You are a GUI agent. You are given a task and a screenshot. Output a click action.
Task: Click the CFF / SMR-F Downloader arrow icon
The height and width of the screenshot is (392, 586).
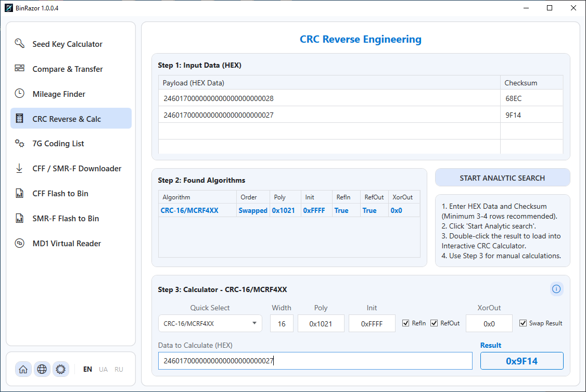19,168
